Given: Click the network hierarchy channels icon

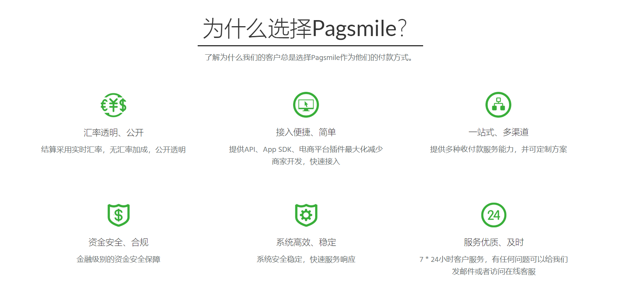Looking at the screenshot, I should pos(498,105).
